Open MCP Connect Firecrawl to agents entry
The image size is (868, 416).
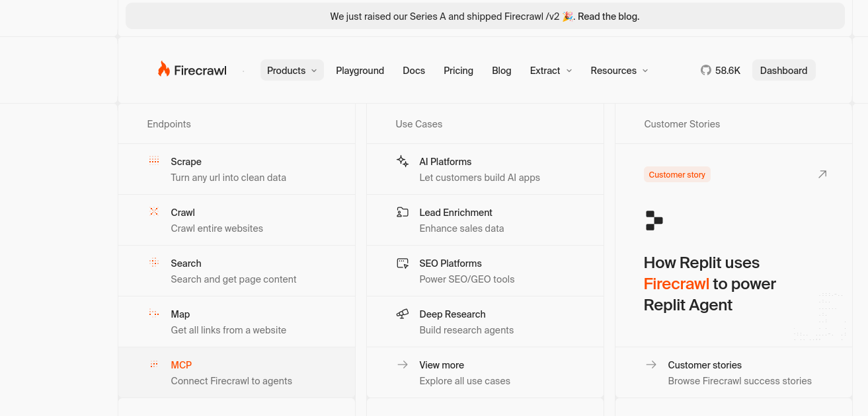click(237, 372)
